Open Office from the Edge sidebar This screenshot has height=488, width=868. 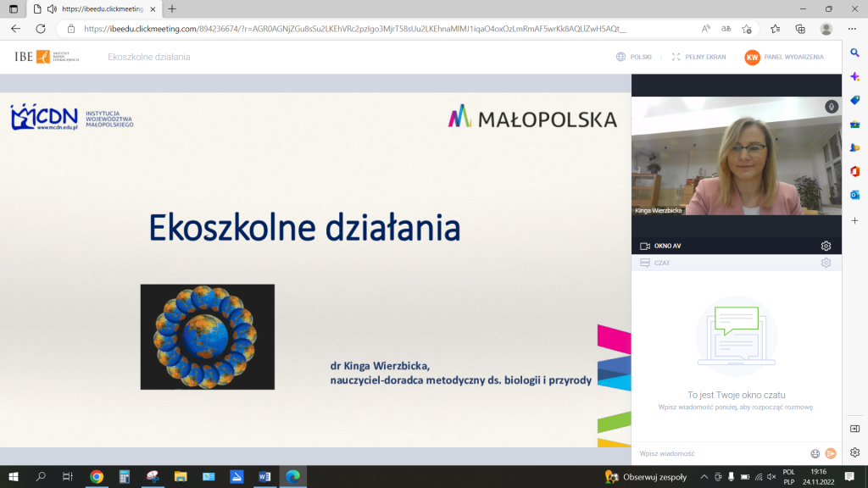click(856, 172)
